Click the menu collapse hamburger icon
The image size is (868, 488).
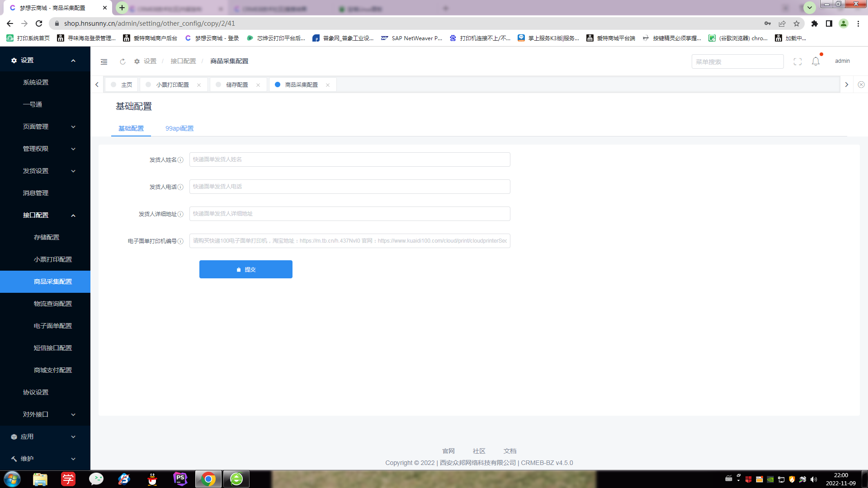(x=104, y=61)
